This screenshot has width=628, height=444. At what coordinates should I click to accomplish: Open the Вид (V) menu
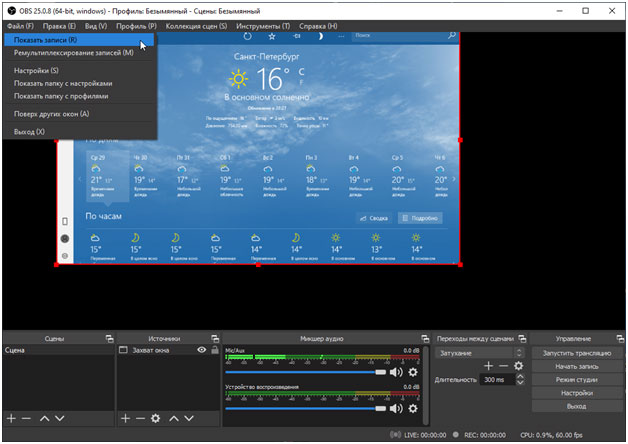coord(96,26)
